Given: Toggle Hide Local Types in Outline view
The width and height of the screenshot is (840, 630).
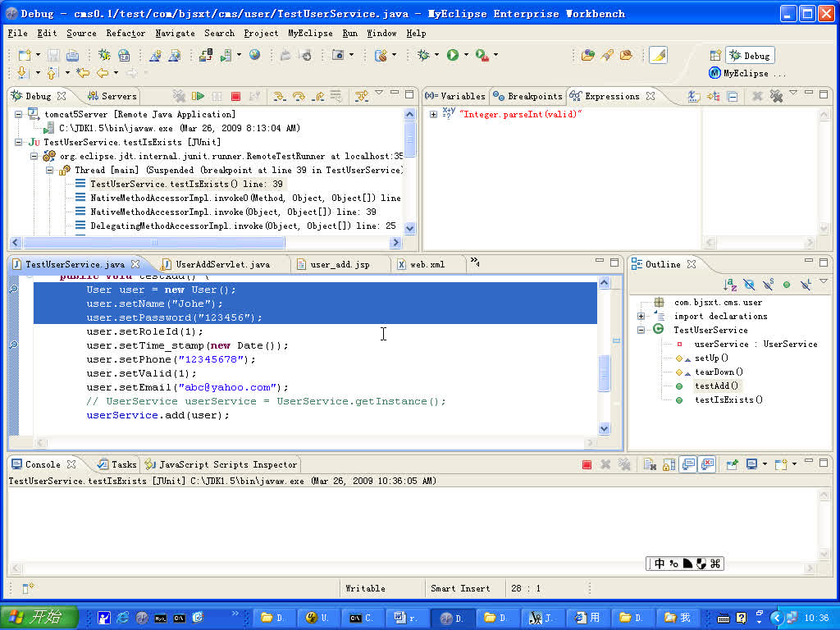Looking at the screenshot, I should click(x=806, y=285).
